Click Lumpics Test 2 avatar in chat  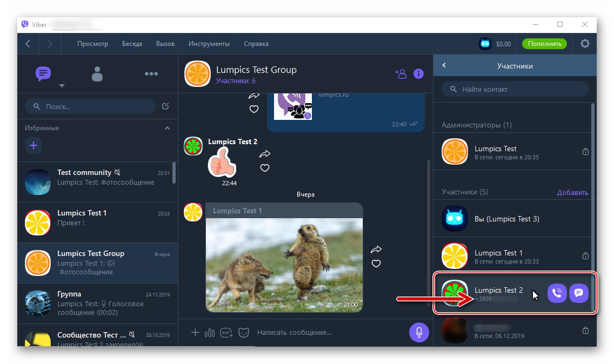193,146
